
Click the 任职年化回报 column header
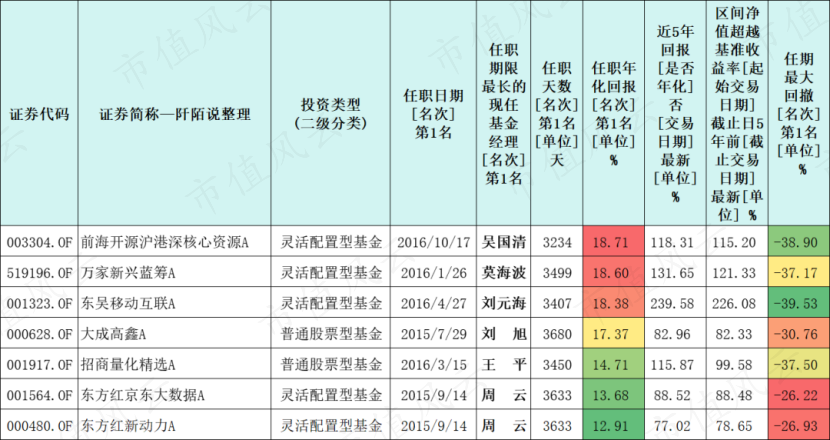pos(614,113)
